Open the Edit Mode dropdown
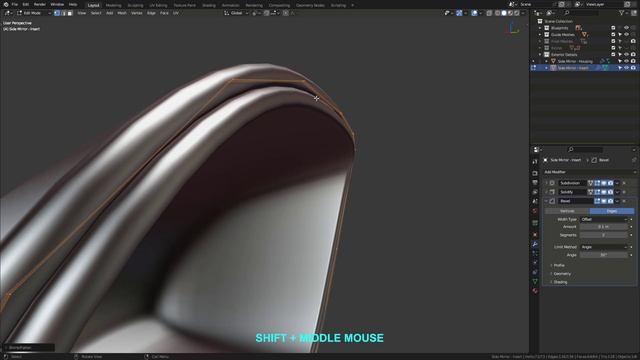640x360 pixels. pyautogui.click(x=33, y=13)
